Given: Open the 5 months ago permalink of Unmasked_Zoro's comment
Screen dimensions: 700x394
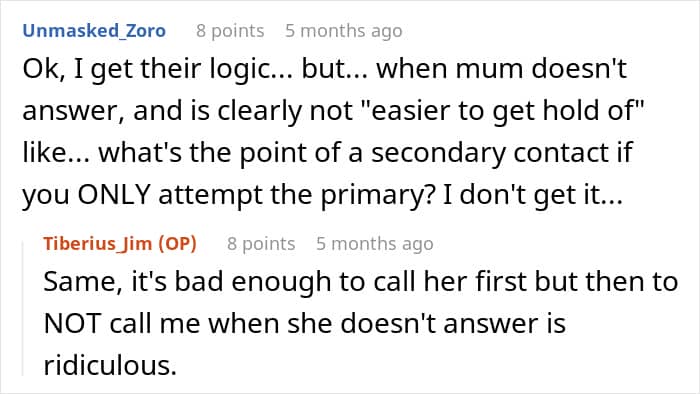Looking at the screenshot, I should 344,31.
